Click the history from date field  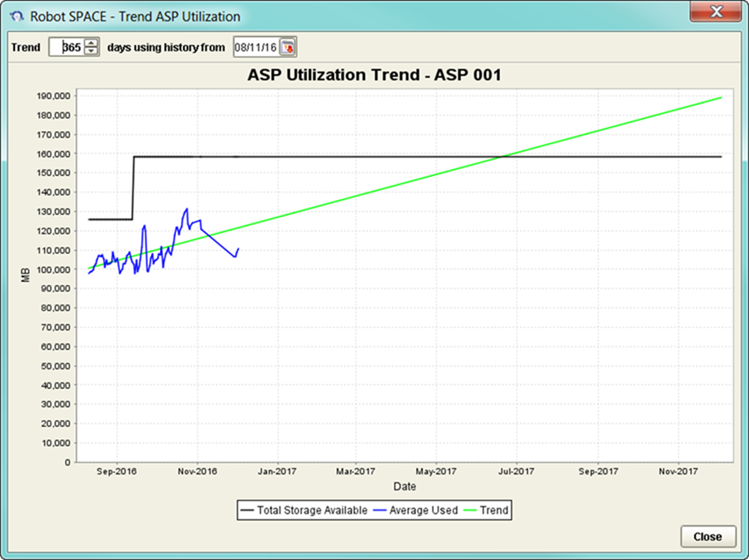click(x=257, y=47)
